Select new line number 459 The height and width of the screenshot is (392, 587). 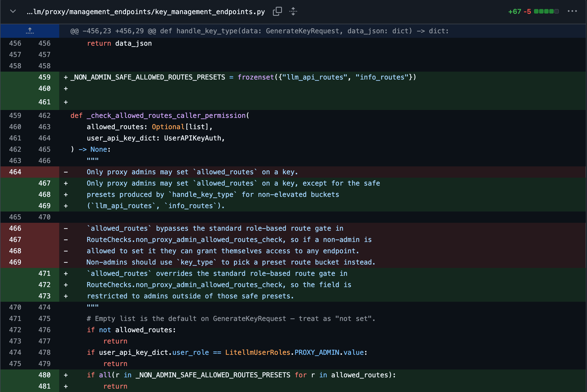45,77
